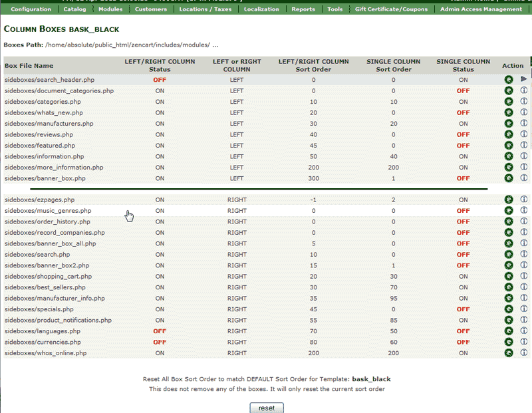
Task: Edit the sideboxes/whos_online.php box
Action: pos(509,353)
